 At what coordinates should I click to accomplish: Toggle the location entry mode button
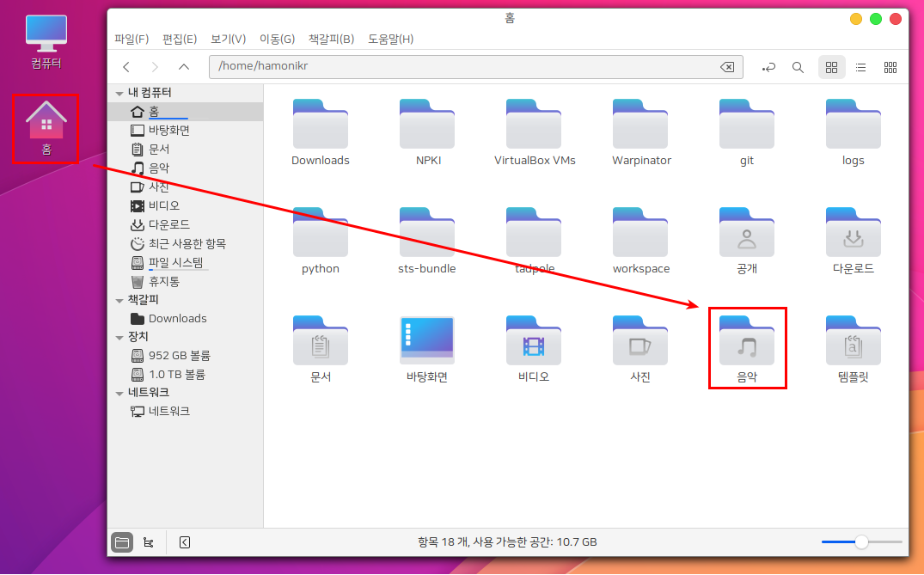(x=768, y=67)
